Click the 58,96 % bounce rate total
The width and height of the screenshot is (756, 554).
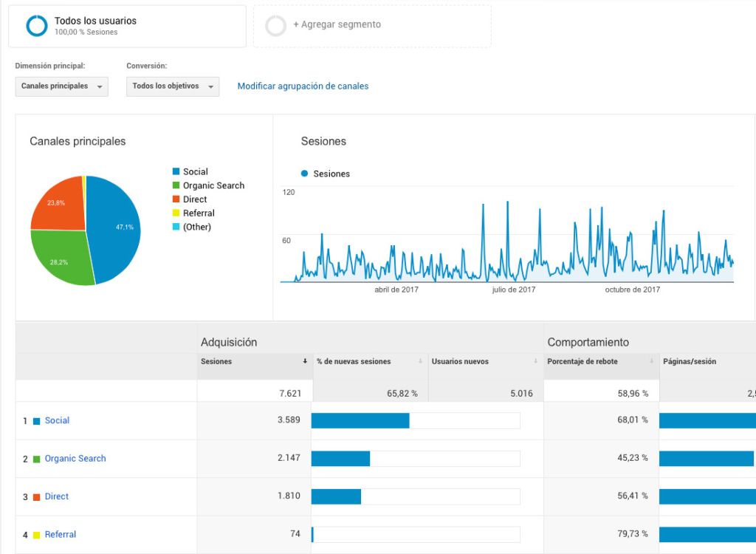[x=633, y=393]
